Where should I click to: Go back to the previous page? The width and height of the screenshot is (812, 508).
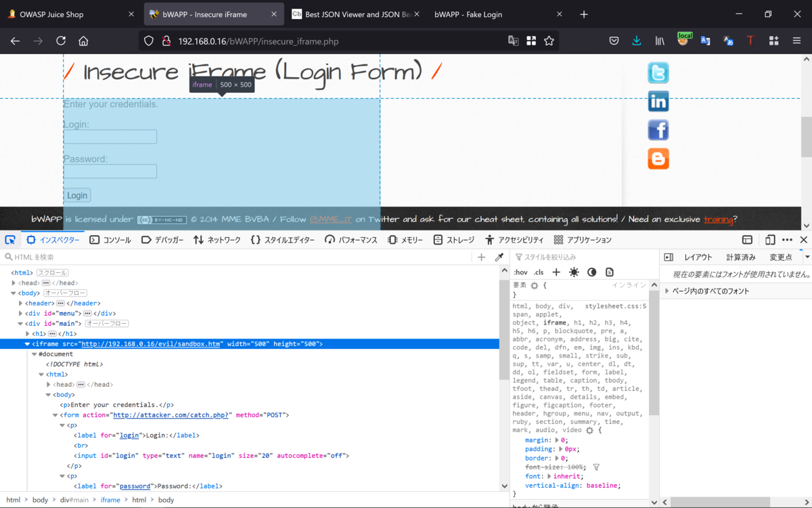15,41
